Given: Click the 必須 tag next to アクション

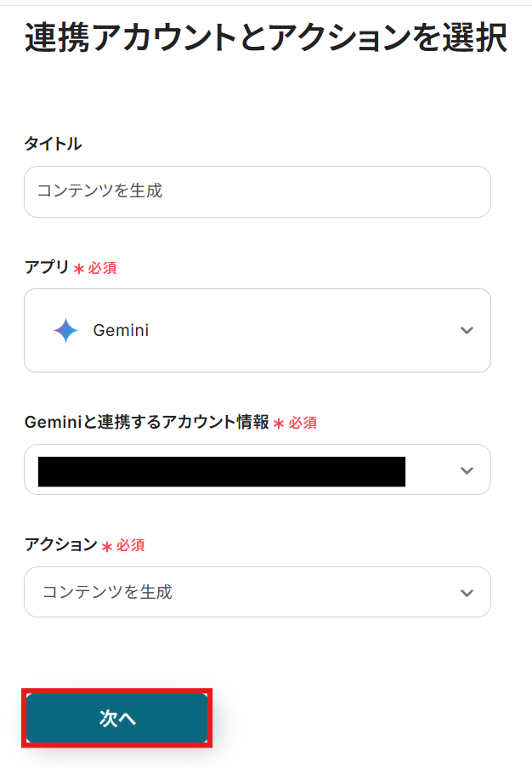Looking at the screenshot, I should [130, 545].
